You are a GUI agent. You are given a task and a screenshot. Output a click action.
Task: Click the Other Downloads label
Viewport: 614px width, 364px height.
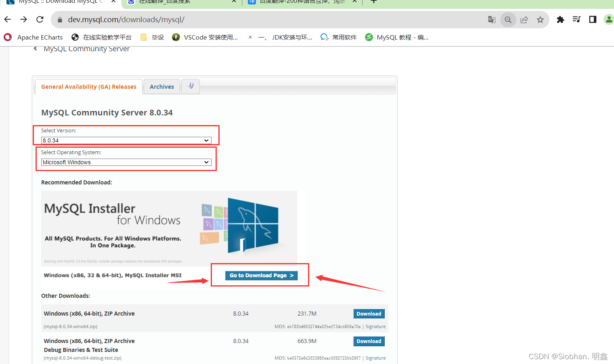click(x=65, y=296)
